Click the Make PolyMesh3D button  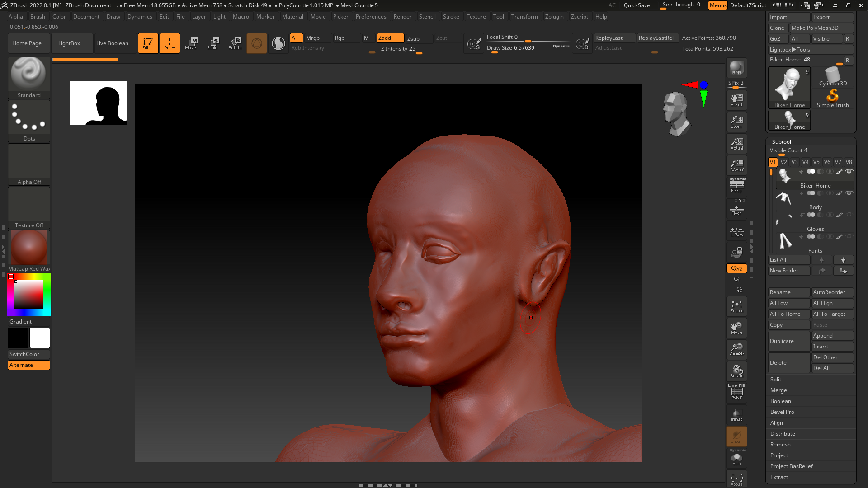pyautogui.click(x=821, y=28)
